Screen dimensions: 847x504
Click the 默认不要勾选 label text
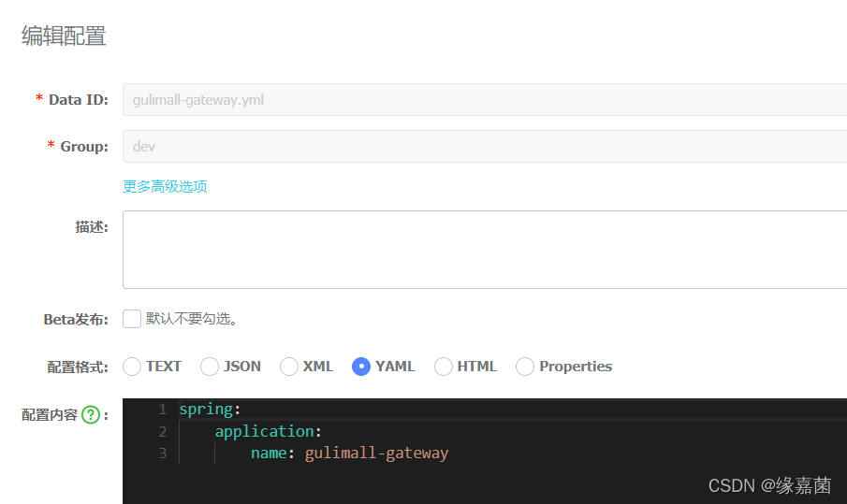[191, 319]
